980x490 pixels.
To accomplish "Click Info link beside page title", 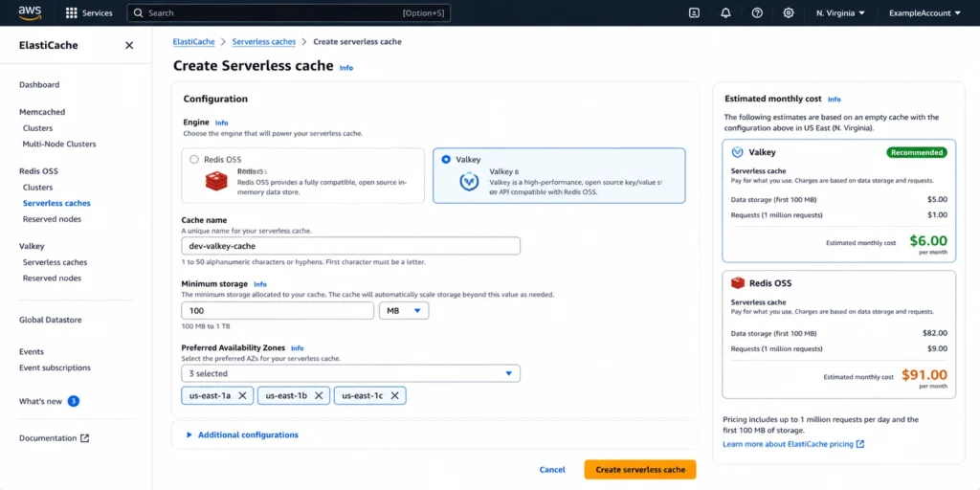I will (346, 68).
